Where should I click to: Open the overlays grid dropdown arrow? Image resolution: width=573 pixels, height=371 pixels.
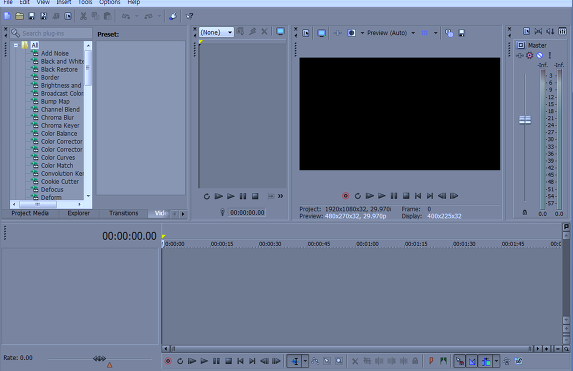(436, 33)
